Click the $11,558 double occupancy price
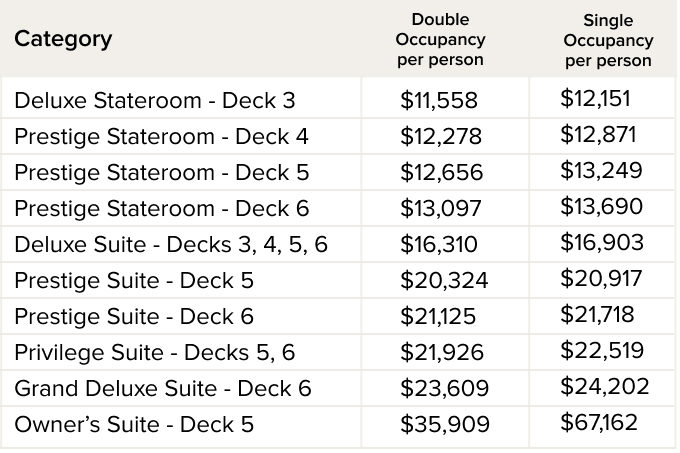The width and height of the screenshot is (680, 453). pyautogui.click(x=438, y=100)
